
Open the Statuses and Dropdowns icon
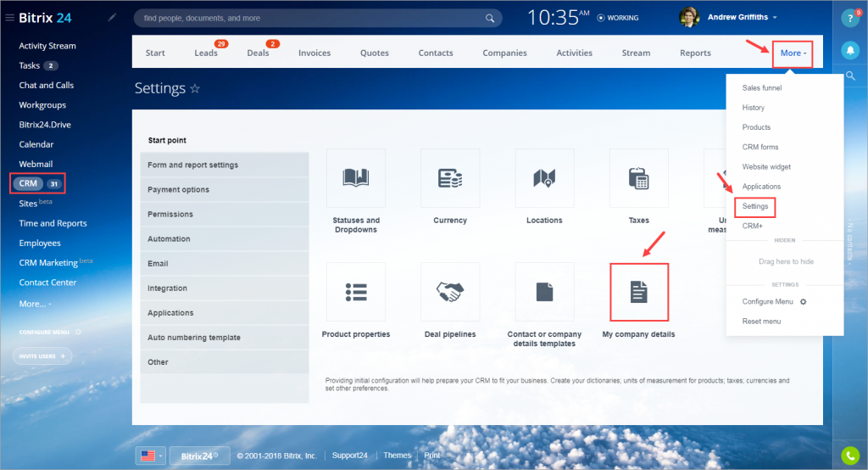[356, 178]
